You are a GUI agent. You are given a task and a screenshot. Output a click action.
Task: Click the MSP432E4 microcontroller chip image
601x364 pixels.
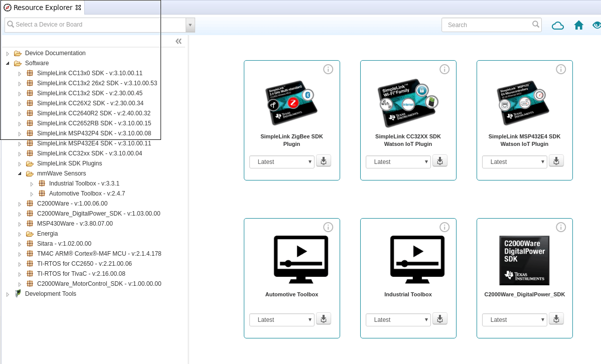click(524, 103)
